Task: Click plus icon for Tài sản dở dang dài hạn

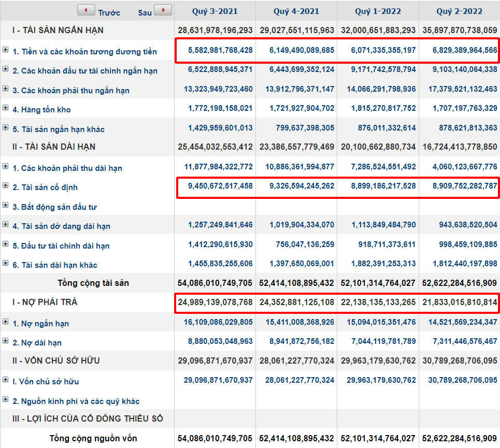Action: (6, 224)
